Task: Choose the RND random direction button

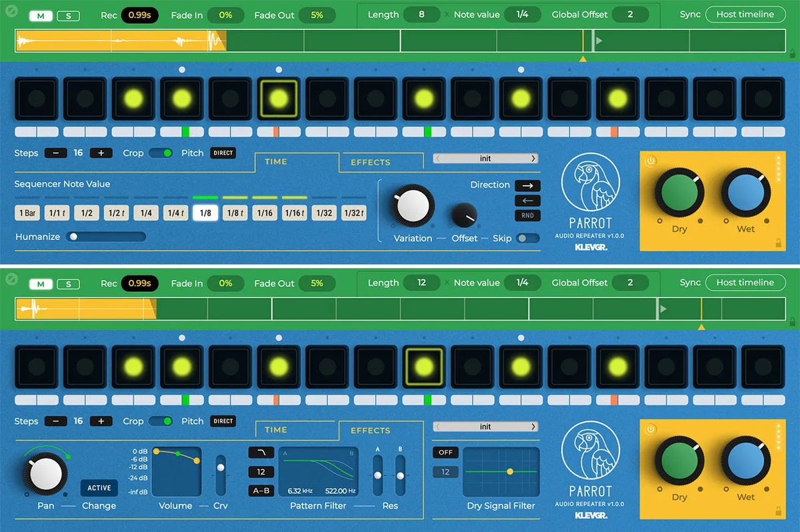Action: click(527, 215)
